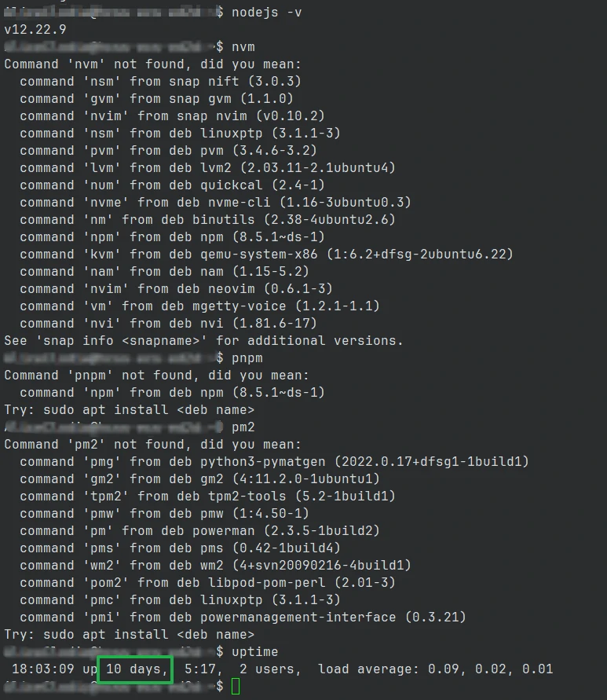Click the 'nodejs -v' command text

(266, 13)
